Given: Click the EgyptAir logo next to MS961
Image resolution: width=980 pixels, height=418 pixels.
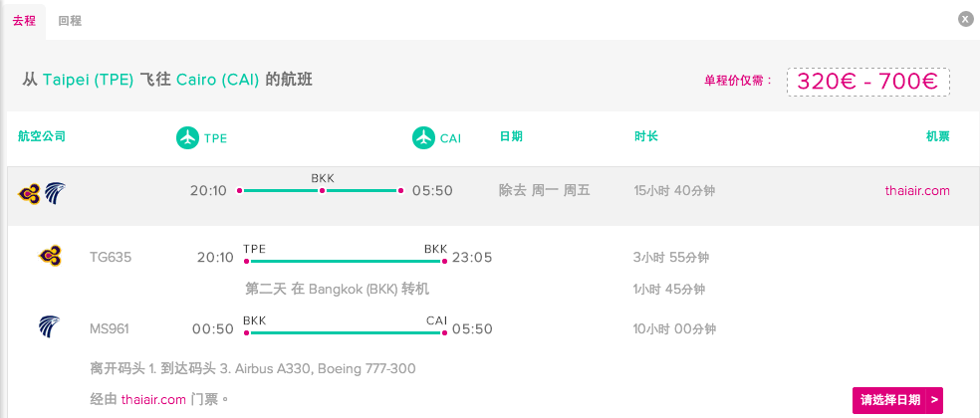Looking at the screenshot, I should click(x=50, y=327).
